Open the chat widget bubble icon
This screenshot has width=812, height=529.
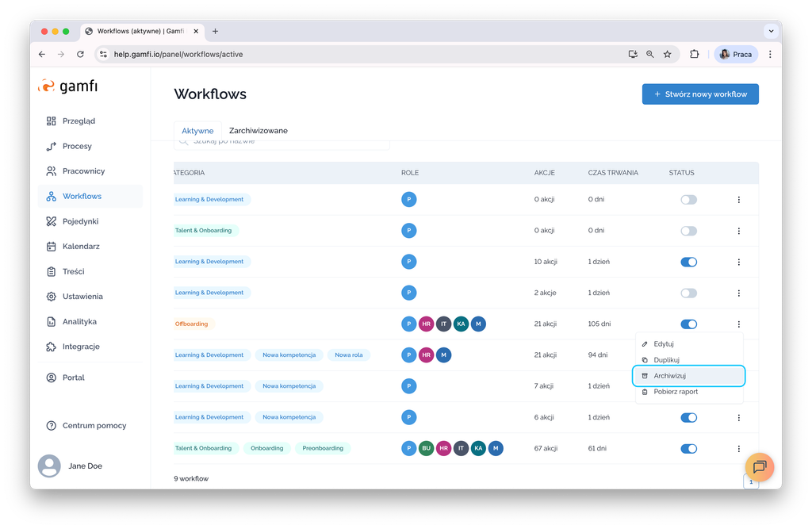(759, 467)
